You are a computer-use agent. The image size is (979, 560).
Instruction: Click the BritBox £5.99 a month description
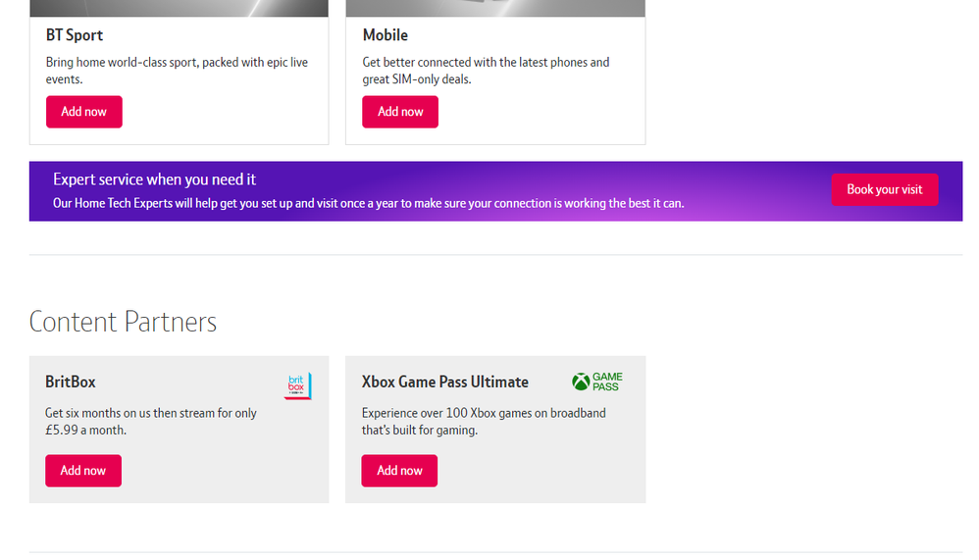point(151,422)
